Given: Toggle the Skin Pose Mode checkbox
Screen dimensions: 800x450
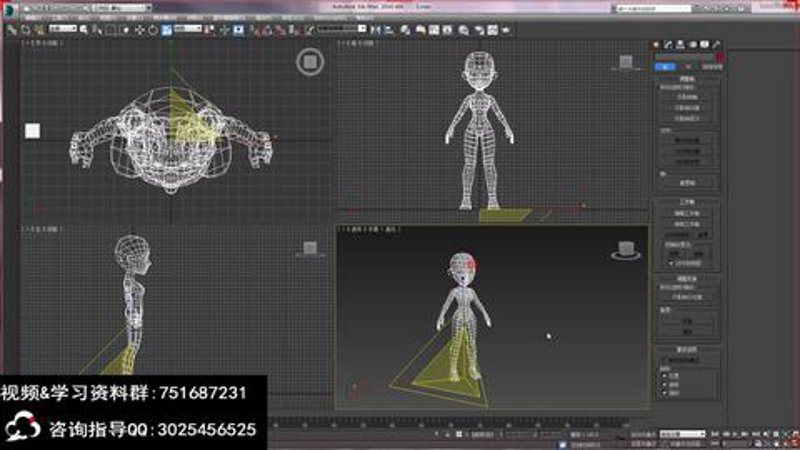Looking at the screenshot, I should (x=664, y=360).
